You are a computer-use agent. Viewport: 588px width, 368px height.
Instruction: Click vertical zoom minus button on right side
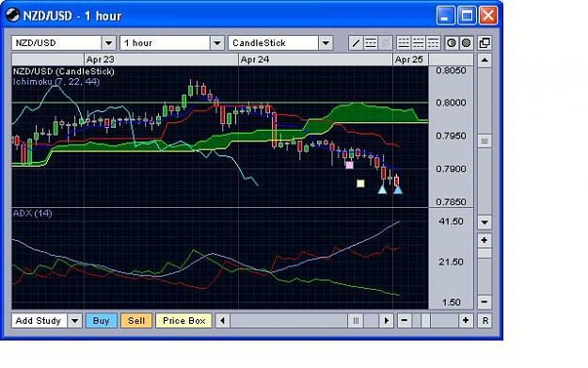point(485,301)
